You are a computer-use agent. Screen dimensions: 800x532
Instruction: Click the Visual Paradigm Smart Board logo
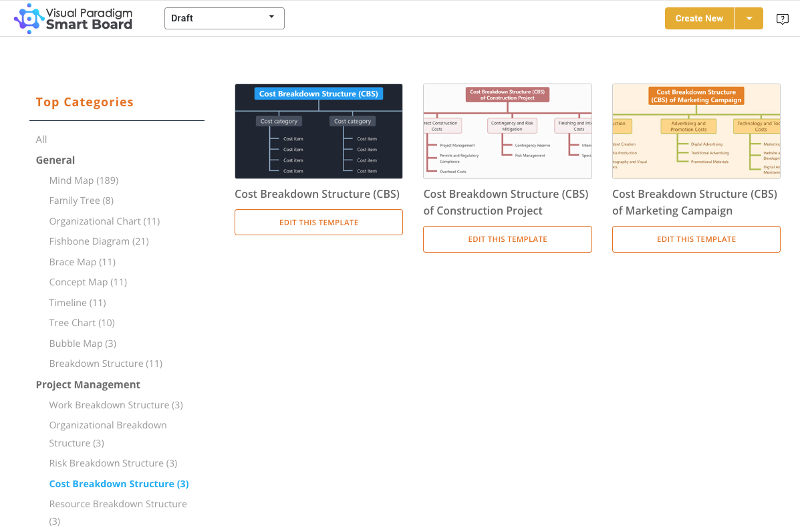[74, 18]
